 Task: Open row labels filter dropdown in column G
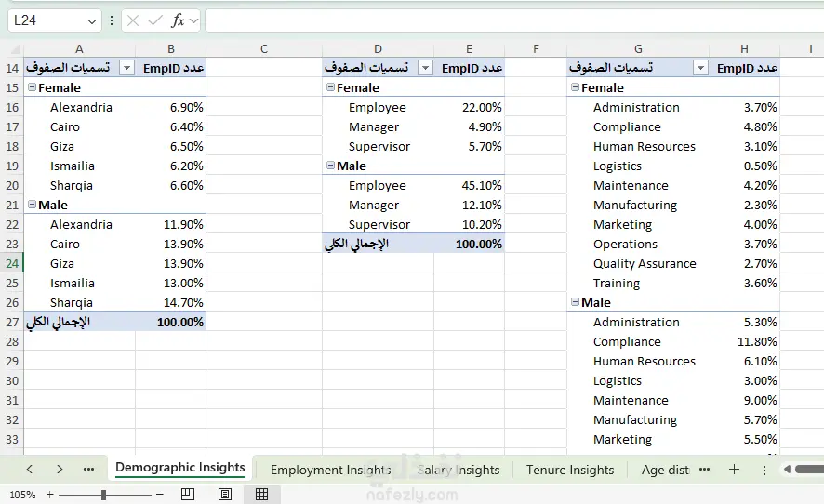pyautogui.click(x=700, y=68)
